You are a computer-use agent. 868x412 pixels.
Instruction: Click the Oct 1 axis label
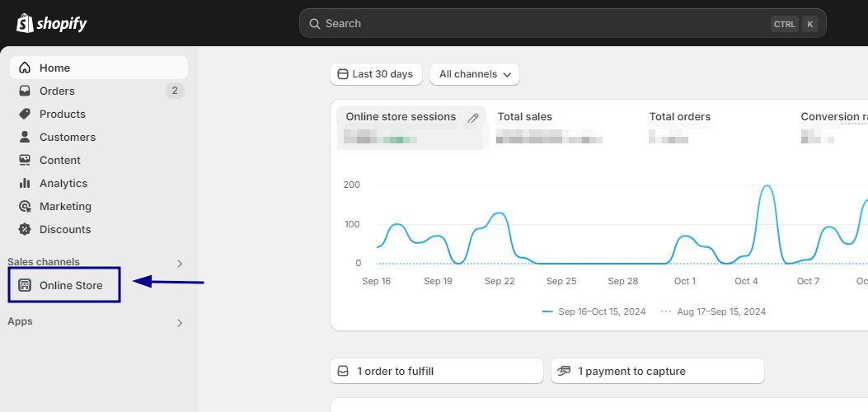[x=685, y=281]
